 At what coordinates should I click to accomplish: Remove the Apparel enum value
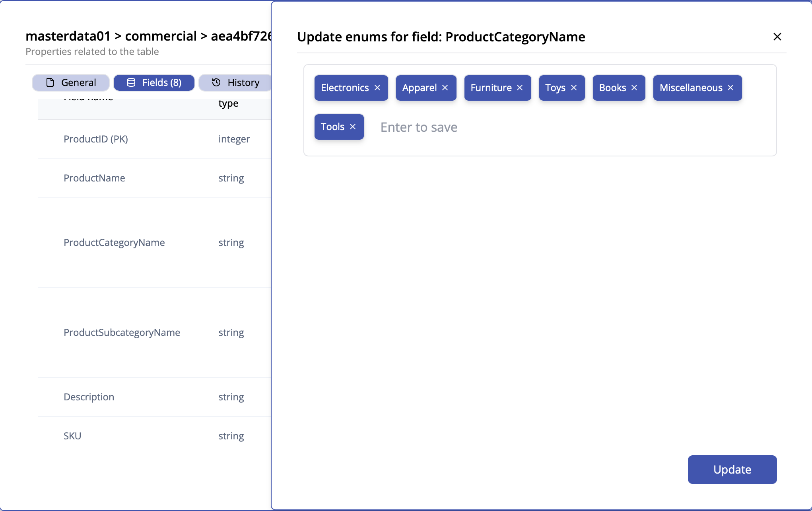pos(445,88)
